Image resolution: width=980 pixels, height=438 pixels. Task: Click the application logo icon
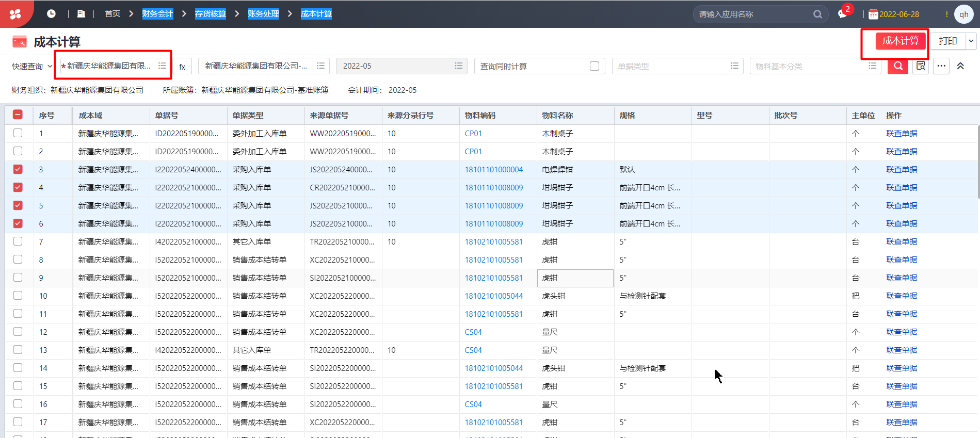(x=15, y=14)
